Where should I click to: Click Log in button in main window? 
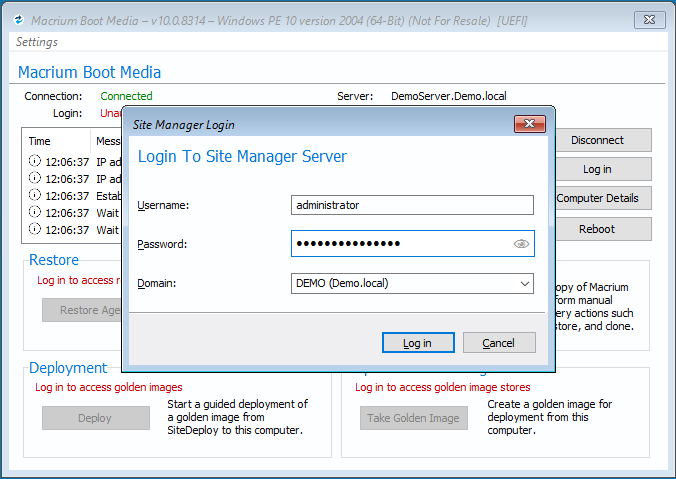(x=604, y=169)
